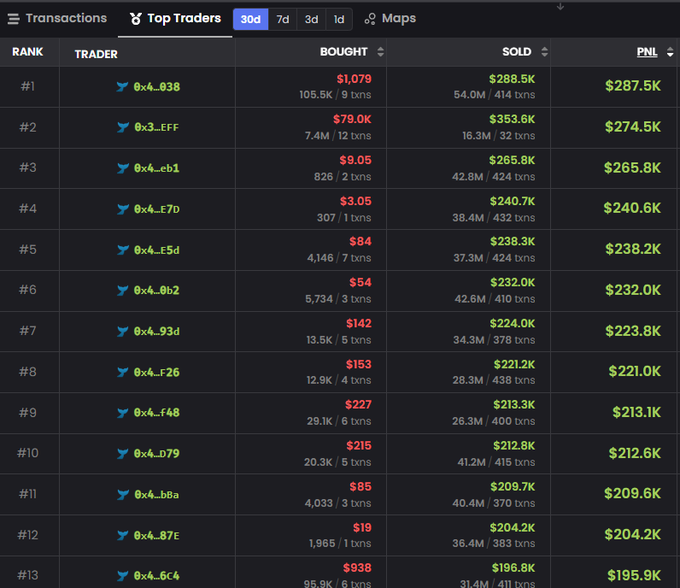Click the RANK column header
This screenshot has height=588, width=680.
(28, 52)
